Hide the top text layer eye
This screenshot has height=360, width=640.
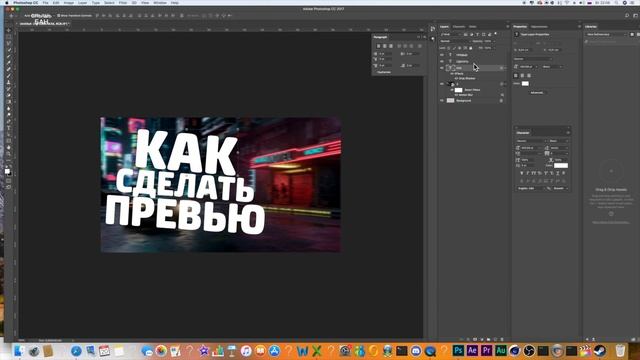tap(442, 55)
